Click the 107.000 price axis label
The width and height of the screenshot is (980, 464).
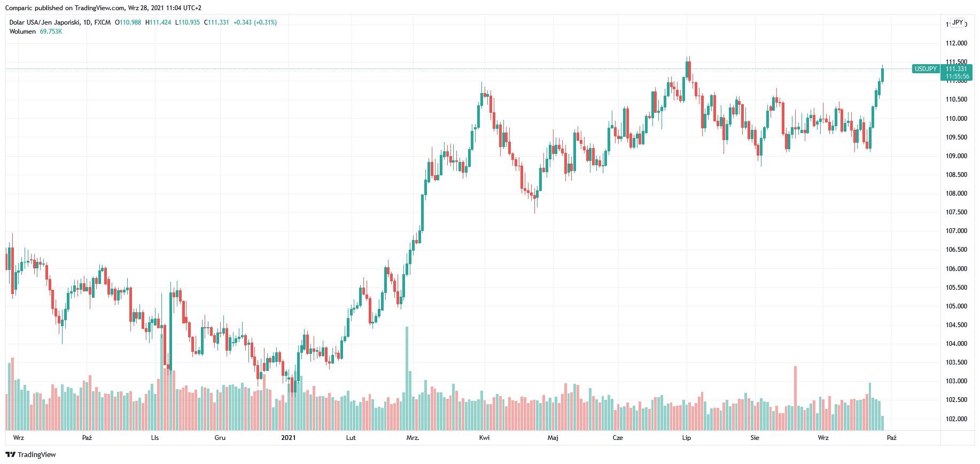[956, 231]
